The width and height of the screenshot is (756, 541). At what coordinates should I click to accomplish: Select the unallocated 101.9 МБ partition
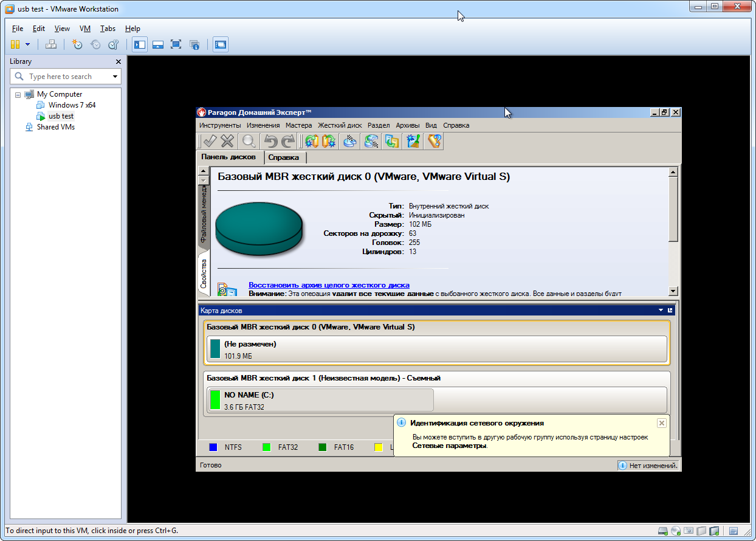pos(436,349)
